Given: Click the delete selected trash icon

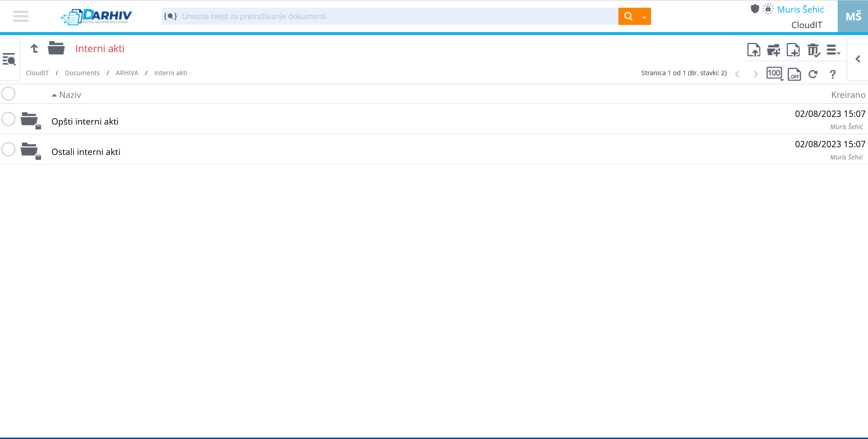Looking at the screenshot, I should click(x=814, y=50).
